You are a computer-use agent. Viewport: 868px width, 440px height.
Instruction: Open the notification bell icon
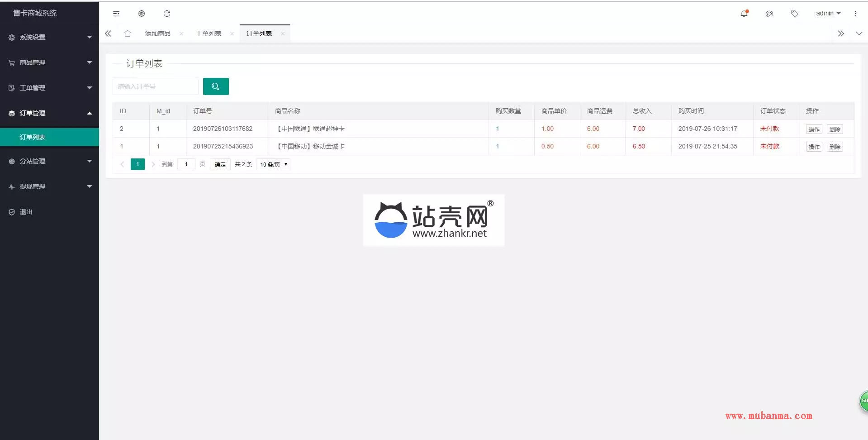(744, 14)
